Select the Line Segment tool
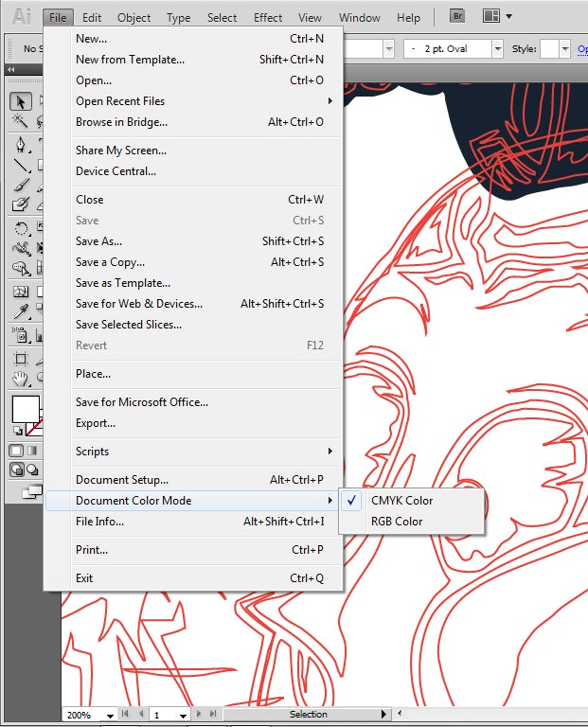The height and width of the screenshot is (727, 588). click(x=21, y=165)
